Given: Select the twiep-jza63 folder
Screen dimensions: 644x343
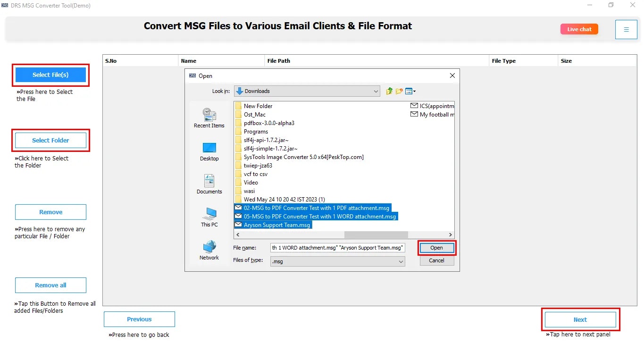Looking at the screenshot, I should click(x=254, y=166).
